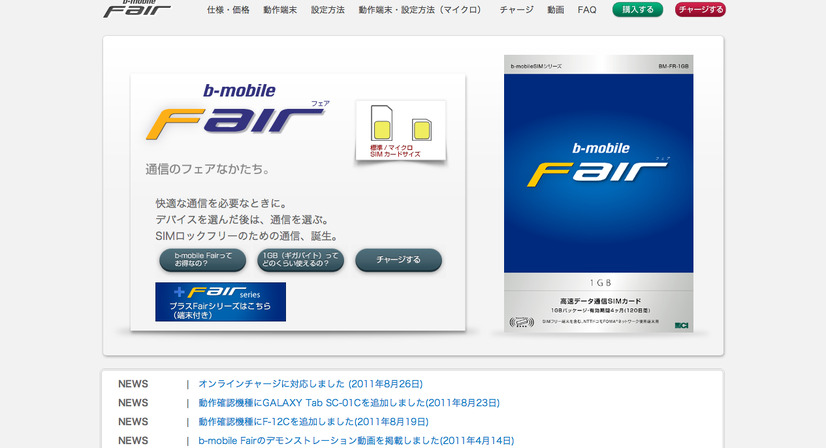Open the オンラインチャージに対応しました news link
Image resolution: width=826 pixels, height=448 pixels.
(310, 383)
